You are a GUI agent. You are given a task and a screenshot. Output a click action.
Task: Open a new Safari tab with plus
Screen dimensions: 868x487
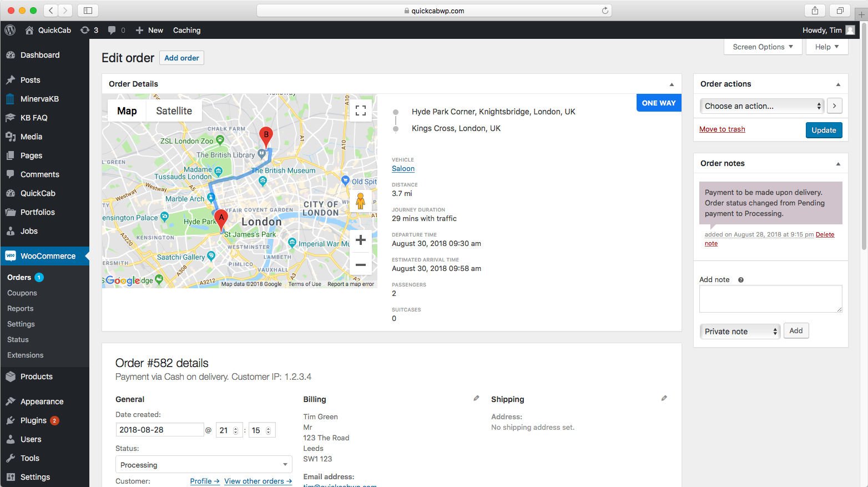(x=861, y=14)
